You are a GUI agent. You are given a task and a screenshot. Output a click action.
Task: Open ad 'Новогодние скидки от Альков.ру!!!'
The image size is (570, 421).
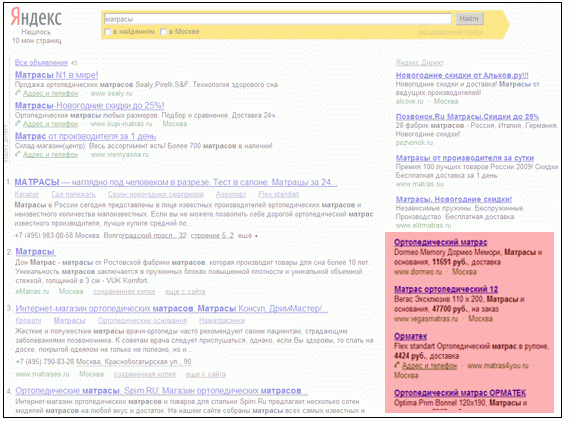click(x=462, y=75)
